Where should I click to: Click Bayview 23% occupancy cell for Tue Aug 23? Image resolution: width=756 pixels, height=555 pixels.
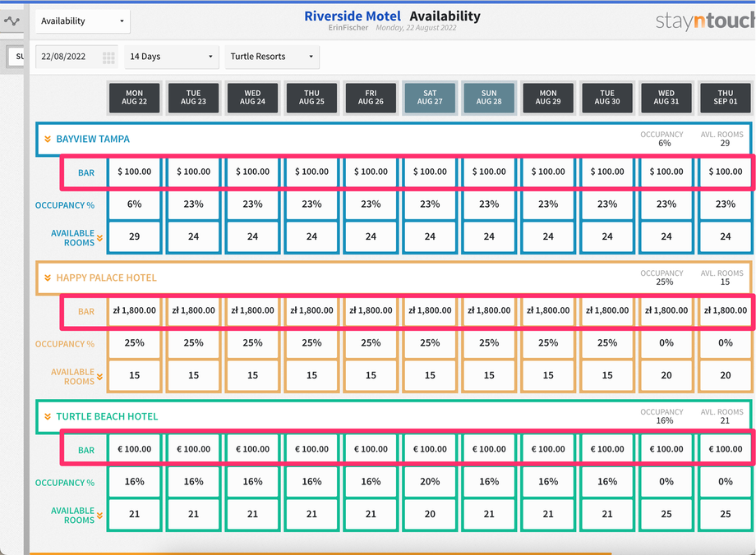pyautogui.click(x=193, y=204)
